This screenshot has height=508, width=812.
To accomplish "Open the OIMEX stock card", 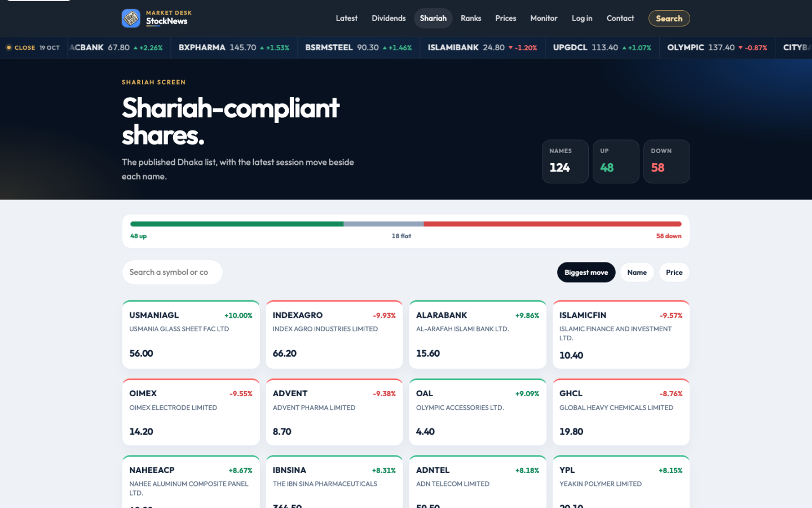I will tap(191, 412).
